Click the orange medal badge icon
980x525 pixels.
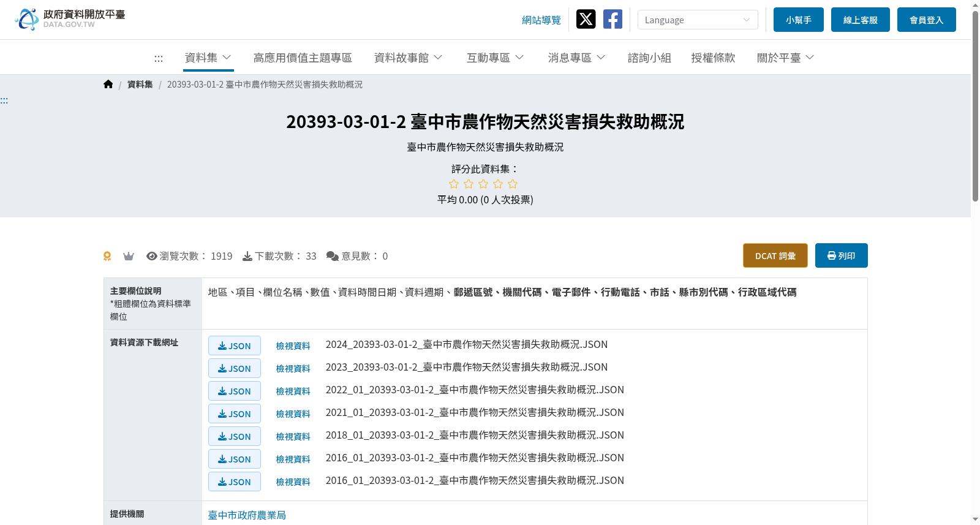pyautogui.click(x=107, y=256)
